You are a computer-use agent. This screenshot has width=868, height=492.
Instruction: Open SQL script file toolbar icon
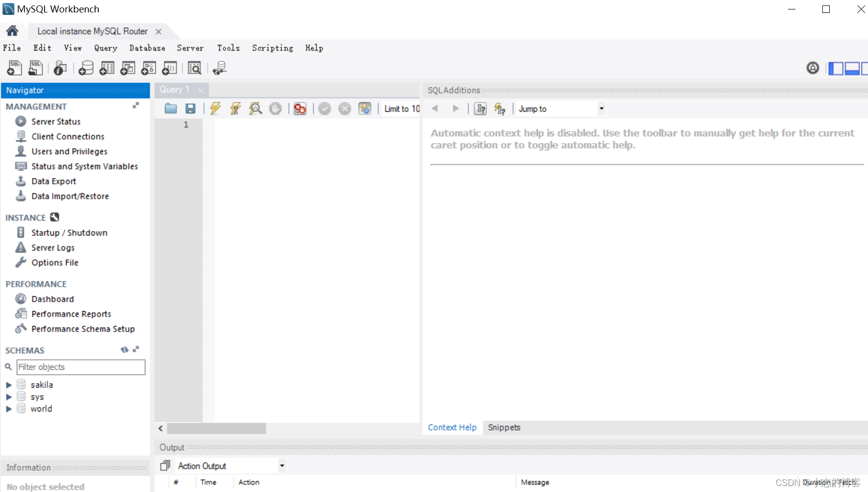click(35, 68)
